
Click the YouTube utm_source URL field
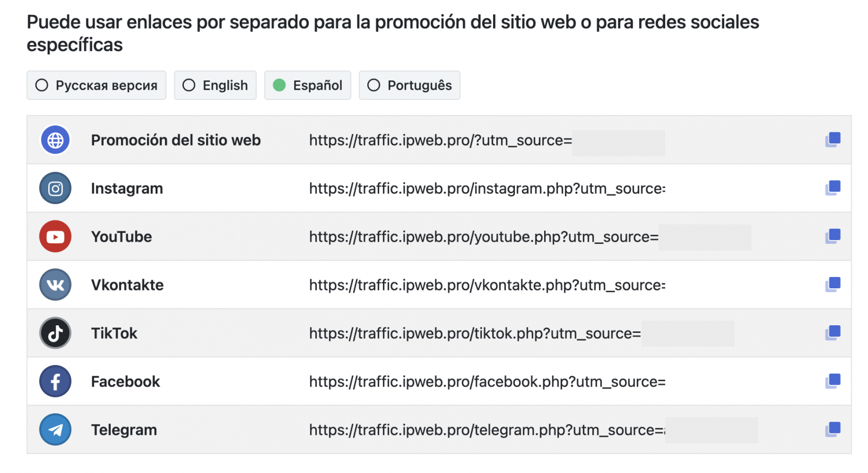pyautogui.click(x=483, y=237)
